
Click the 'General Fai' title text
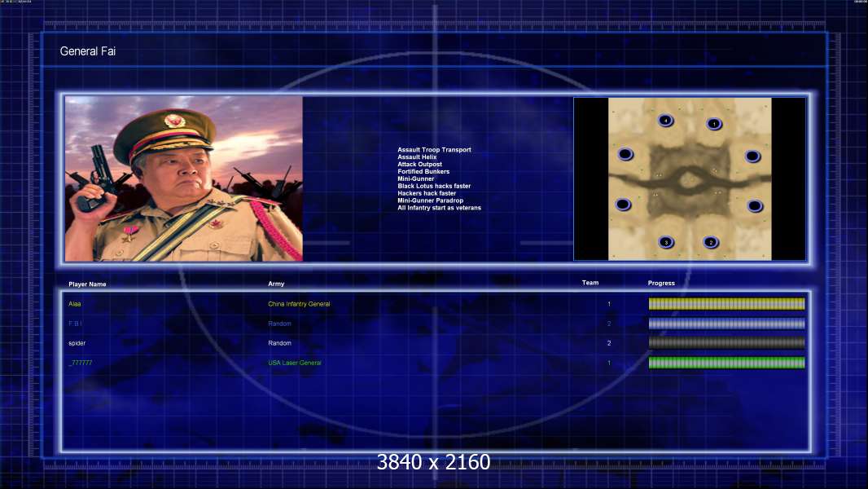point(87,51)
